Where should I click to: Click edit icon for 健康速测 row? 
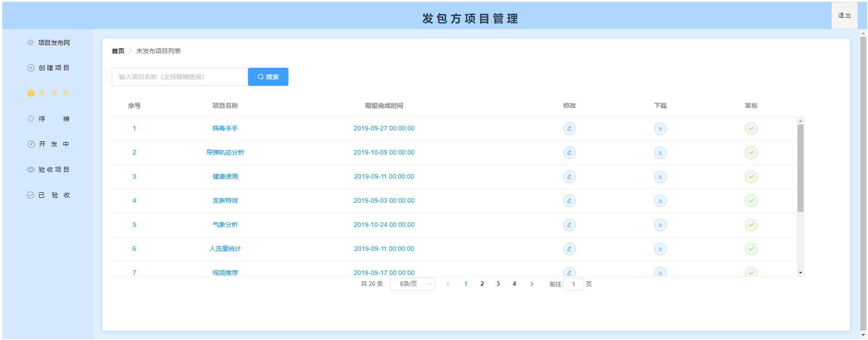569,177
